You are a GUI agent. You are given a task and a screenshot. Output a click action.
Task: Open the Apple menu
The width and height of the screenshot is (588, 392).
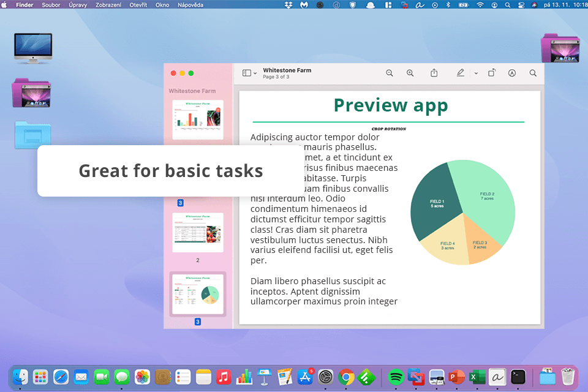click(4, 5)
